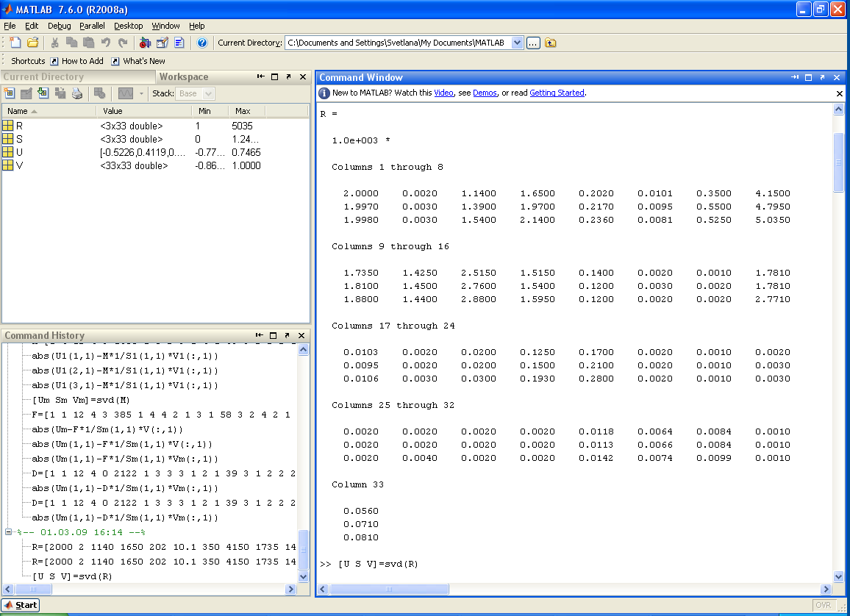850x616 pixels.
Task: Click the How to Add shortcut
Action: pos(76,61)
